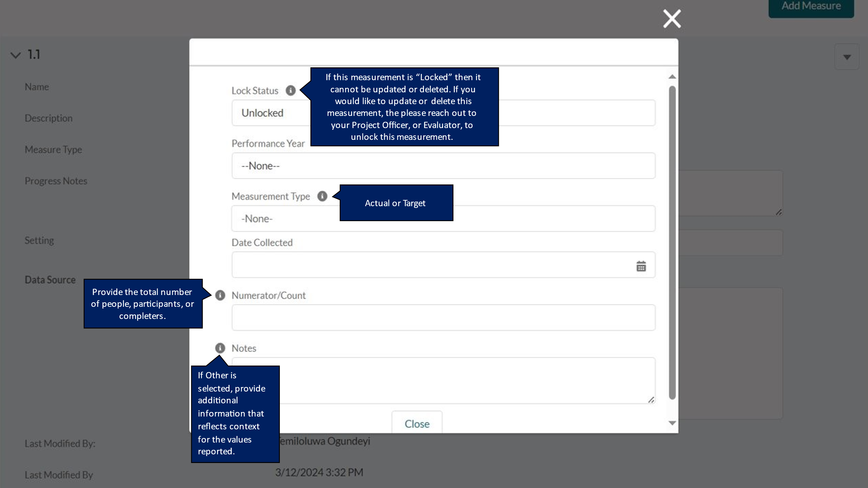Click the Numerator/Count info icon
Screen dimensions: 868x488
coord(220,295)
